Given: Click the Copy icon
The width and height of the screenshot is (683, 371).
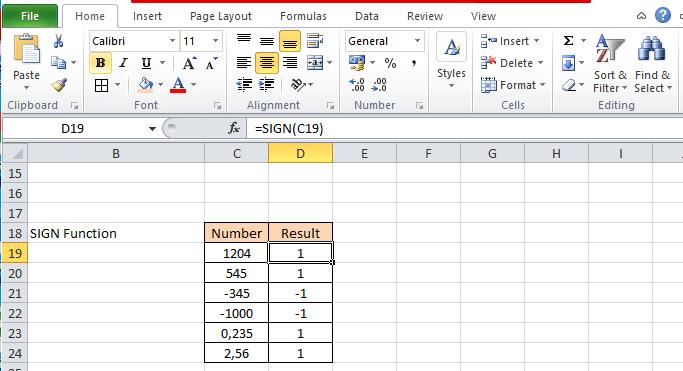Looking at the screenshot, I should (x=58, y=63).
